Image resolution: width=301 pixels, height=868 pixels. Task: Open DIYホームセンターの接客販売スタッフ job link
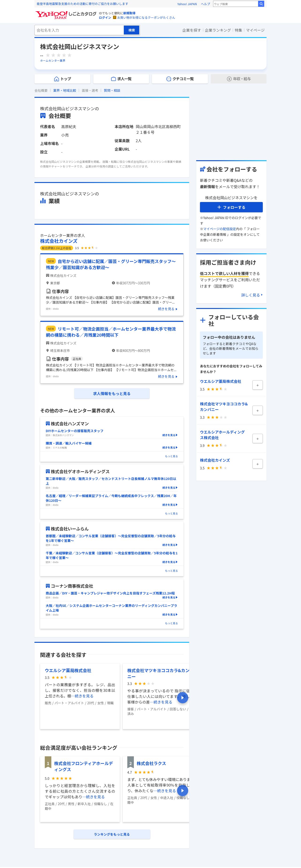coord(74,431)
